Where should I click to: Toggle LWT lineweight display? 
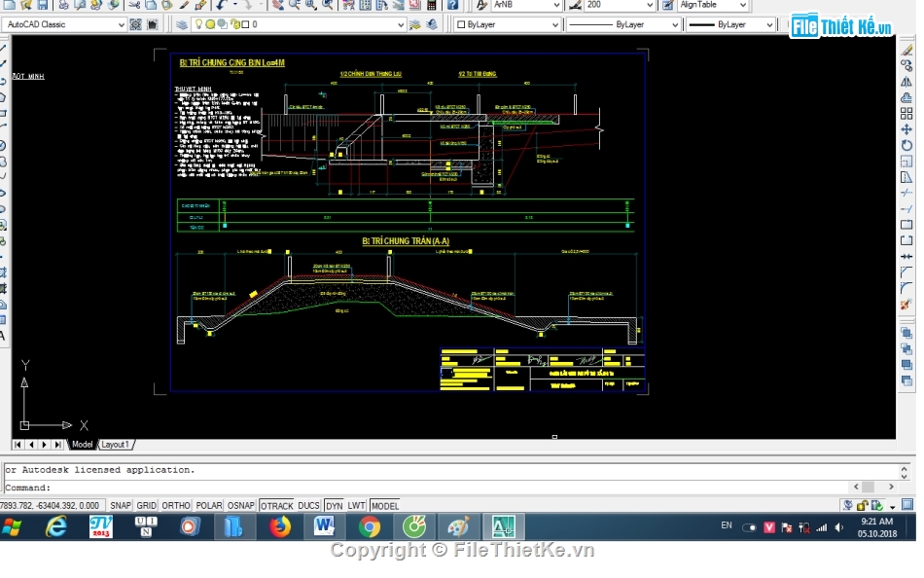point(356,506)
